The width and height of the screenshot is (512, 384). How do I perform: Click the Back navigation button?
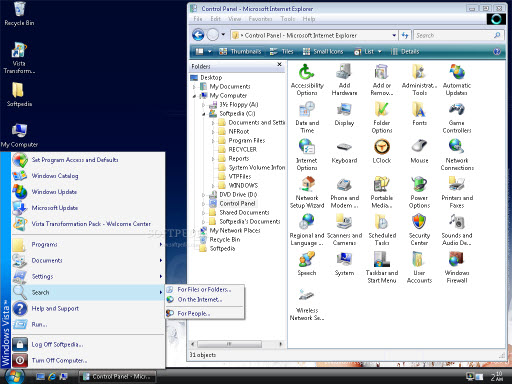click(198, 35)
